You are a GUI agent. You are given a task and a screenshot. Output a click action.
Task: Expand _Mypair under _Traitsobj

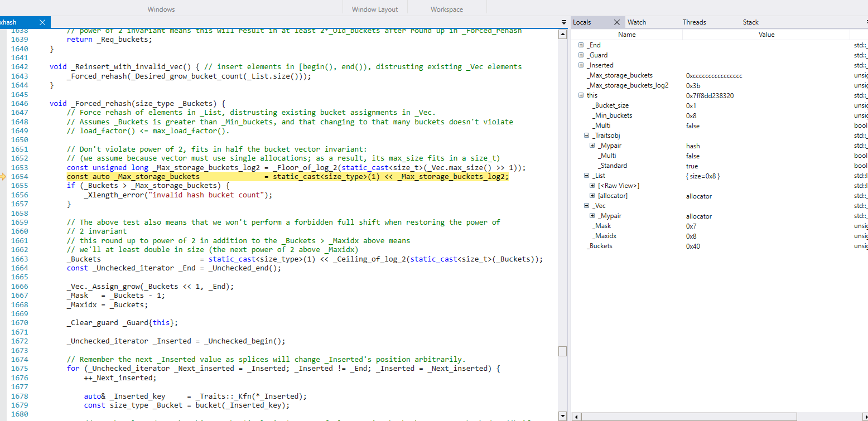pos(592,145)
